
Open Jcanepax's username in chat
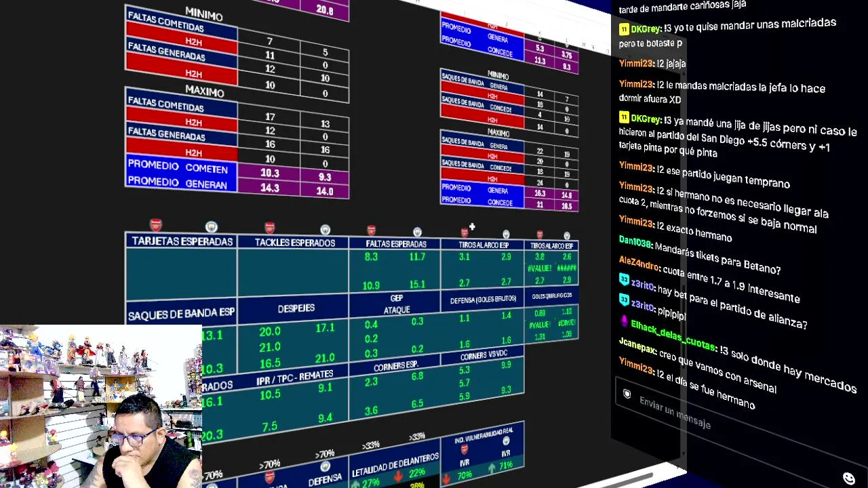pyautogui.click(x=637, y=346)
